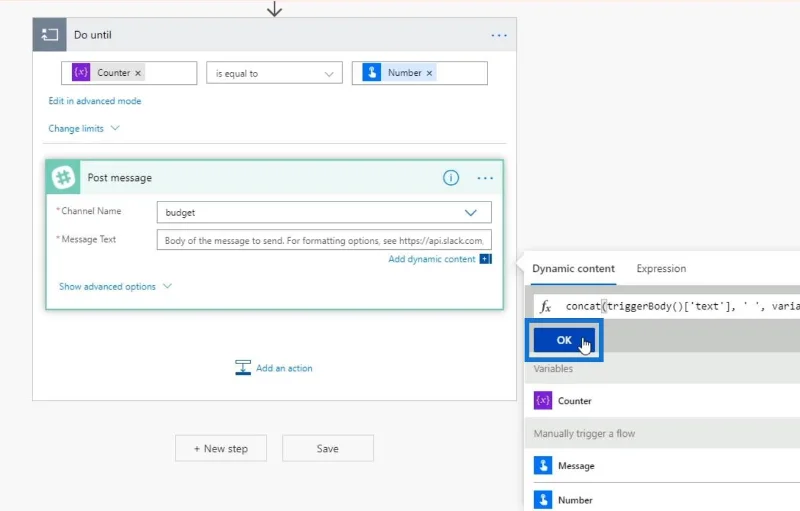This screenshot has width=800, height=511.
Task: Click the Slack Post message icon
Action: (x=63, y=177)
